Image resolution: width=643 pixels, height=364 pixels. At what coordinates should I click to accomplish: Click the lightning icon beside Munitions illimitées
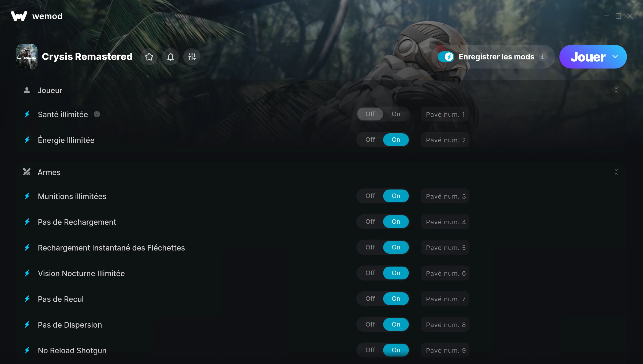(x=27, y=196)
